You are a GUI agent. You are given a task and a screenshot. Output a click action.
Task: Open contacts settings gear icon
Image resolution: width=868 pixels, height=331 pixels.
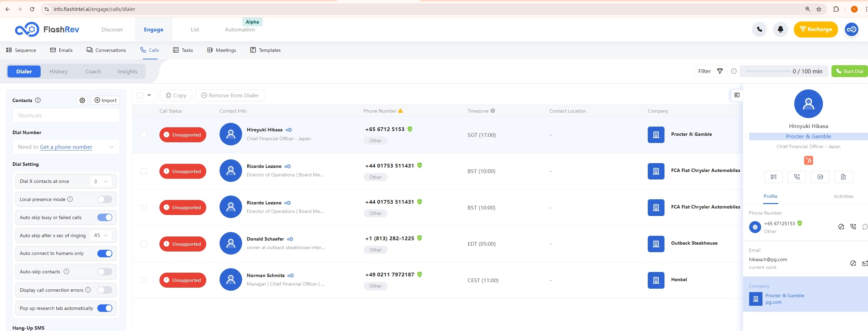point(82,100)
